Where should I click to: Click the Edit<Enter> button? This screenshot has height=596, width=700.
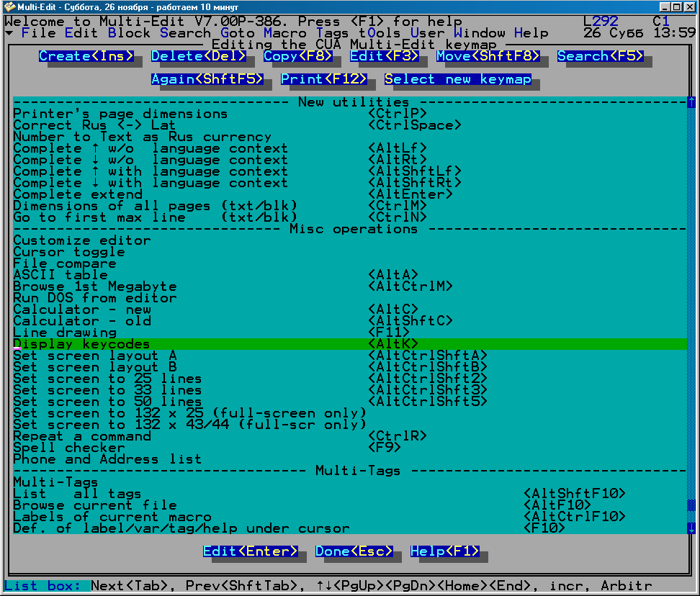click(x=251, y=551)
